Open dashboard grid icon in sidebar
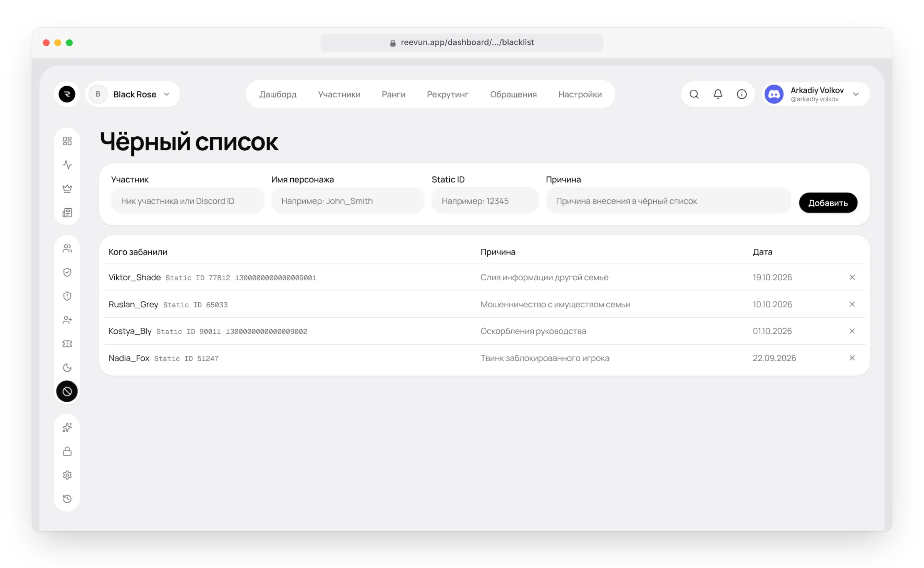924x568 pixels. (67, 141)
